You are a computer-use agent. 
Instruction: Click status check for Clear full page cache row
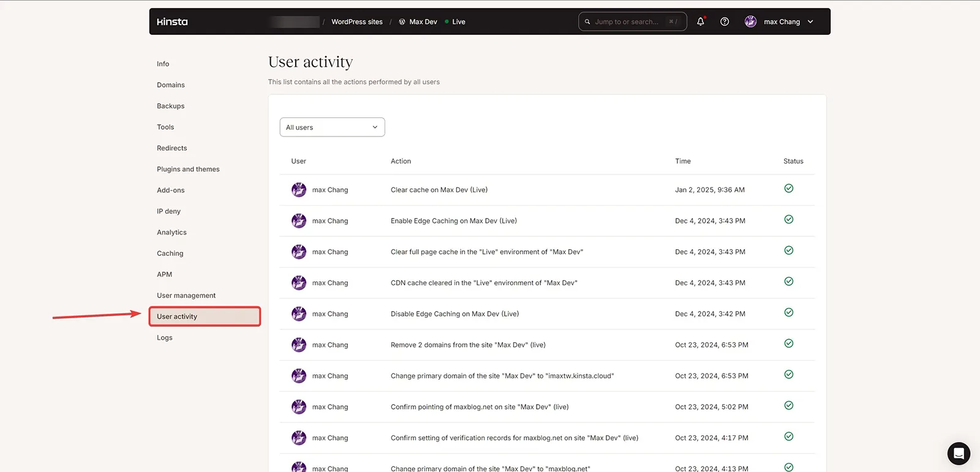(789, 250)
